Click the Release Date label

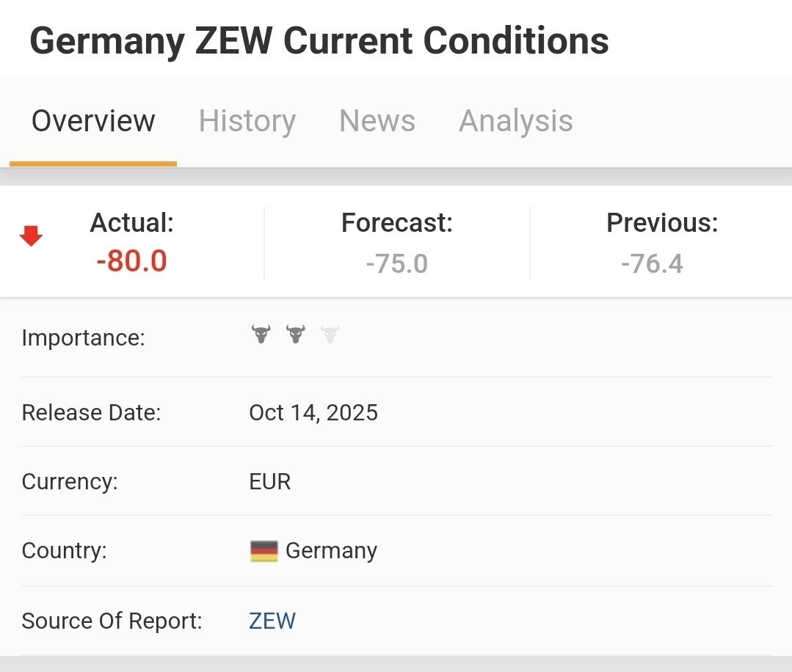point(91,413)
